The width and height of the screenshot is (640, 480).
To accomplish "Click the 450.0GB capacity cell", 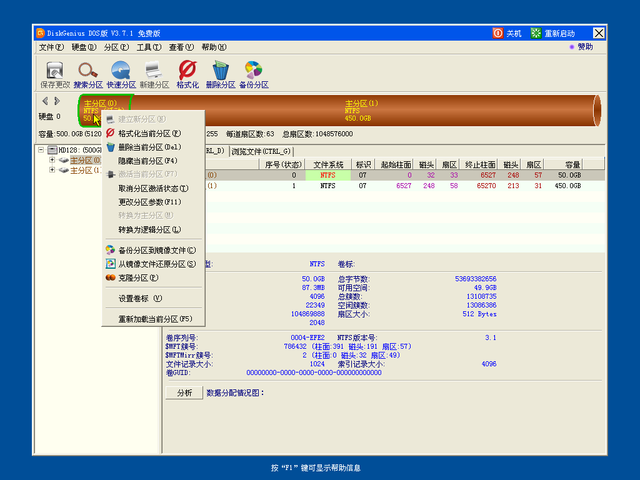I will (568, 186).
